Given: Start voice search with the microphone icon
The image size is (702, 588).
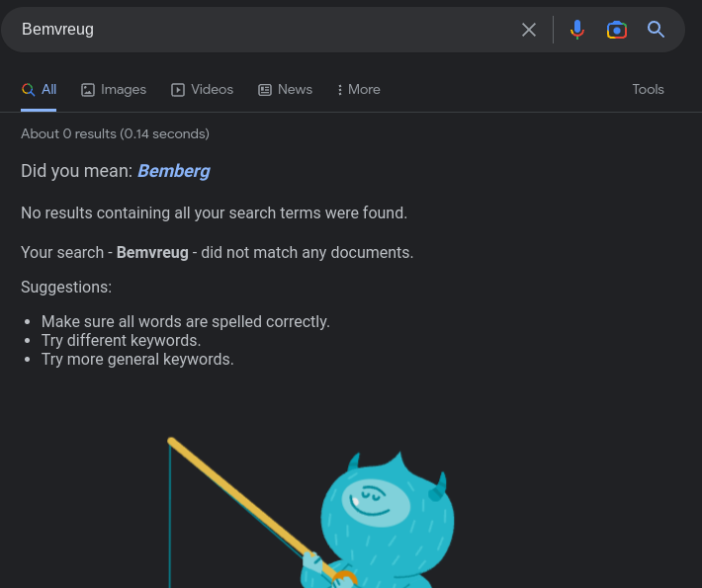Looking at the screenshot, I should pyautogui.click(x=577, y=30).
